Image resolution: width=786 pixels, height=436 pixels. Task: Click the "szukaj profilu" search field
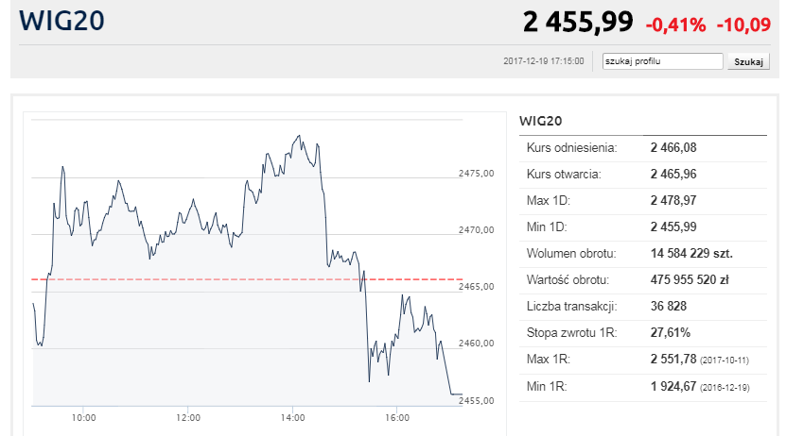point(661,61)
